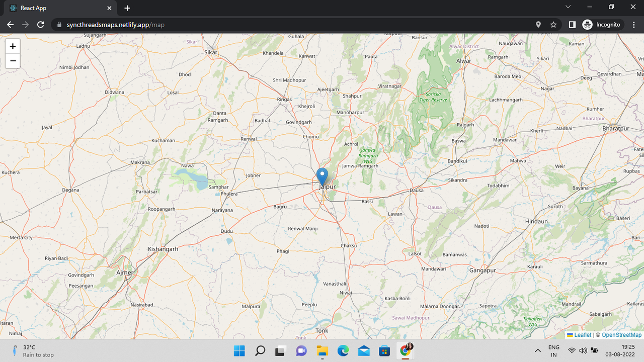
Task: Open the Incognito profile icon
Action: click(x=587, y=24)
